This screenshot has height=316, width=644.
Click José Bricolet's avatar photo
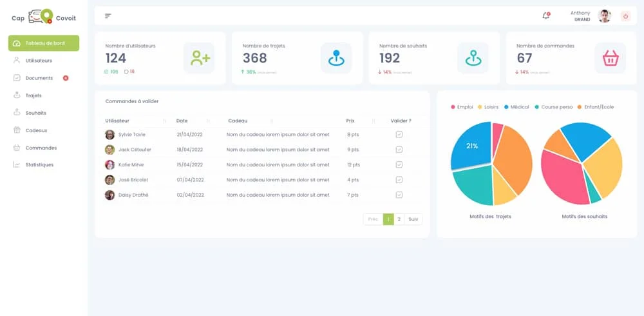click(x=109, y=180)
